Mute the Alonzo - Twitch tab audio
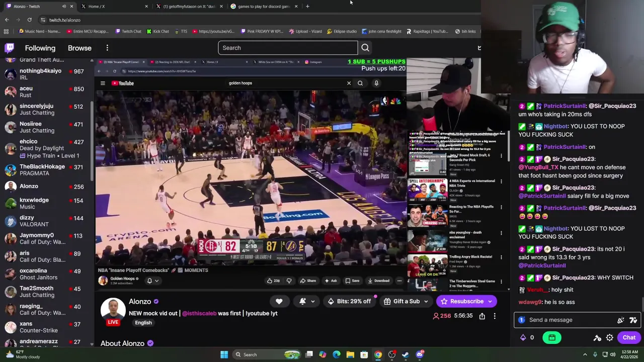 [x=64, y=7]
